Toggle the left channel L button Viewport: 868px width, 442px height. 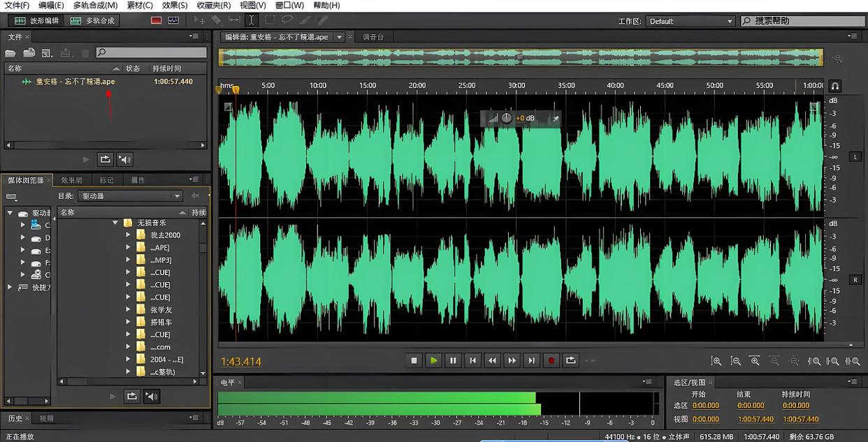click(x=855, y=156)
